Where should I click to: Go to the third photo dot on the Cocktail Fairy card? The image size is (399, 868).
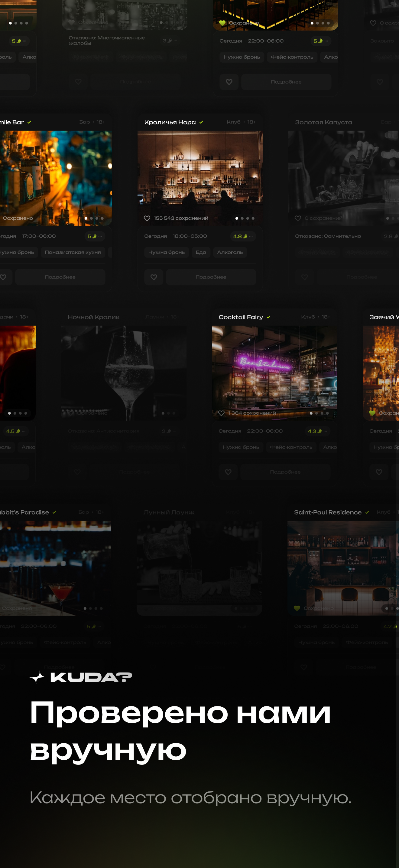(x=322, y=413)
